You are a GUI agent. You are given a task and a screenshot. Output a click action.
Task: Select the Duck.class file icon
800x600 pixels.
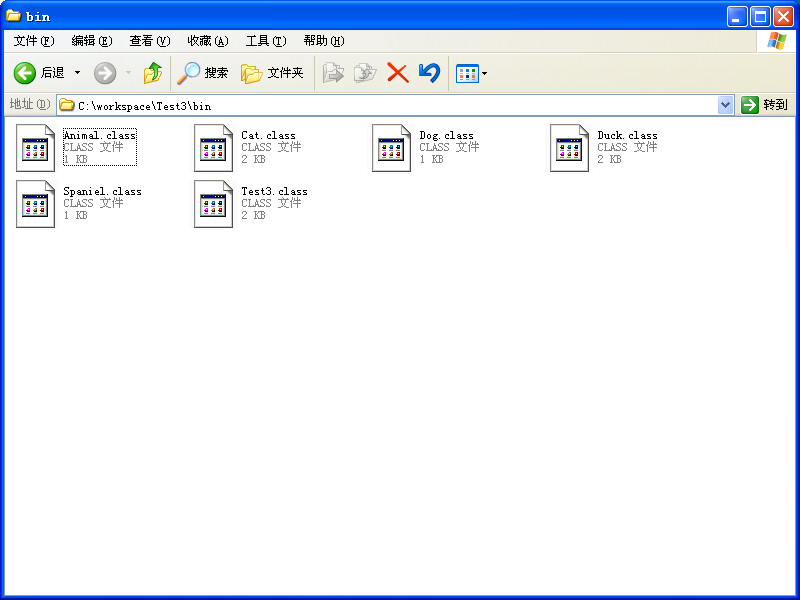[569, 148]
